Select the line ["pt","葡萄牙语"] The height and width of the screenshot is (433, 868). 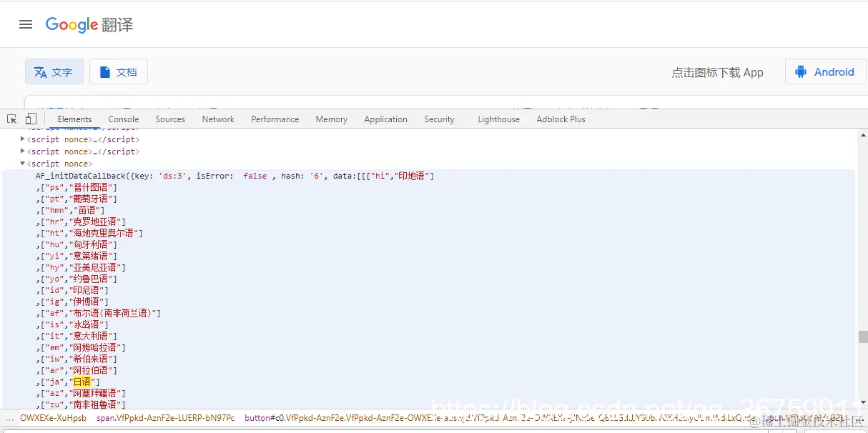77,199
